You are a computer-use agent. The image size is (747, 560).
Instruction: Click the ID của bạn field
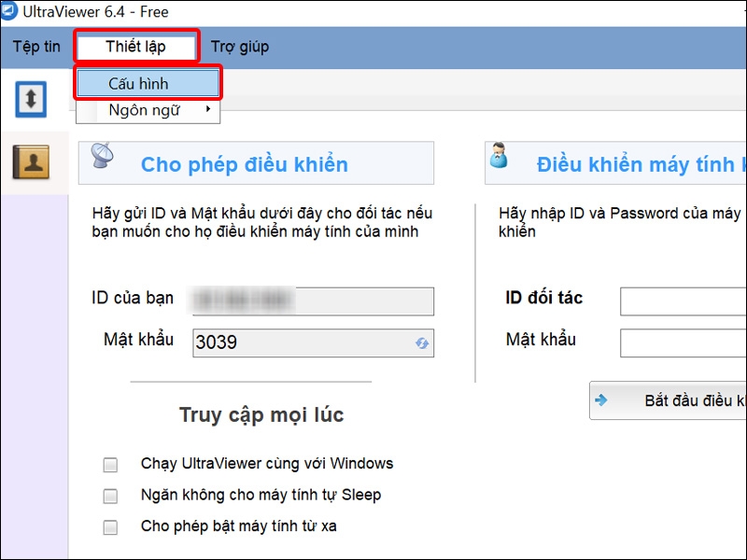313,301
